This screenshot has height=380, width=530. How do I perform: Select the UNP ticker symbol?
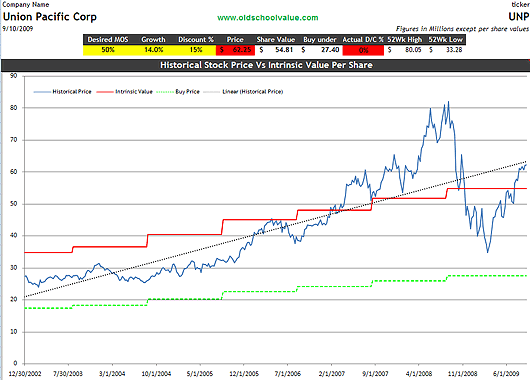coord(519,17)
